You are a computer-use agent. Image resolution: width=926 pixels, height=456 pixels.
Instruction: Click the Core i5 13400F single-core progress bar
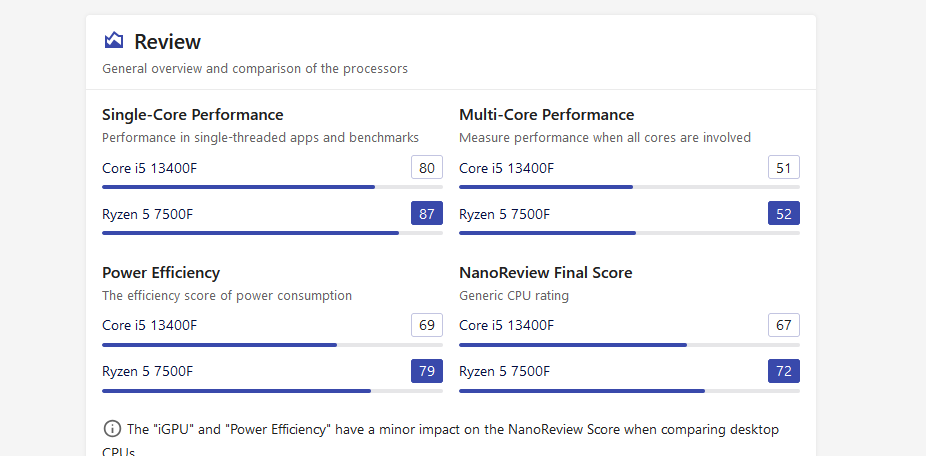[272, 187]
